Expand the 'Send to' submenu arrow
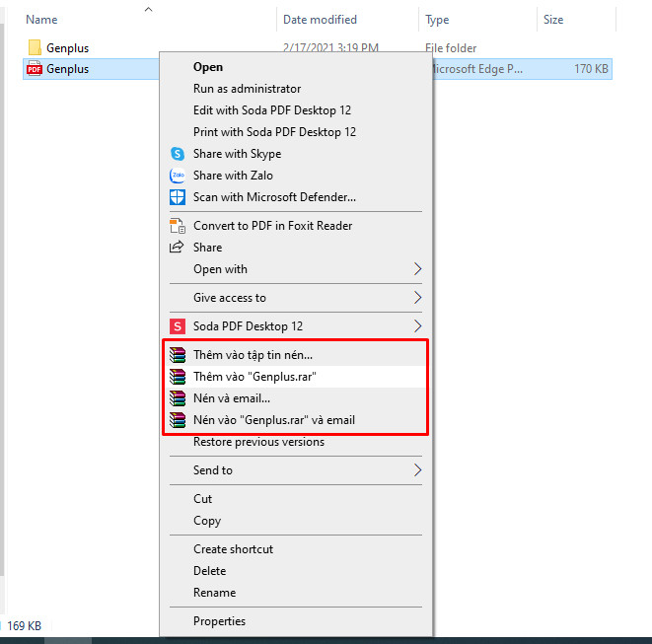The image size is (652, 644). coord(417,470)
